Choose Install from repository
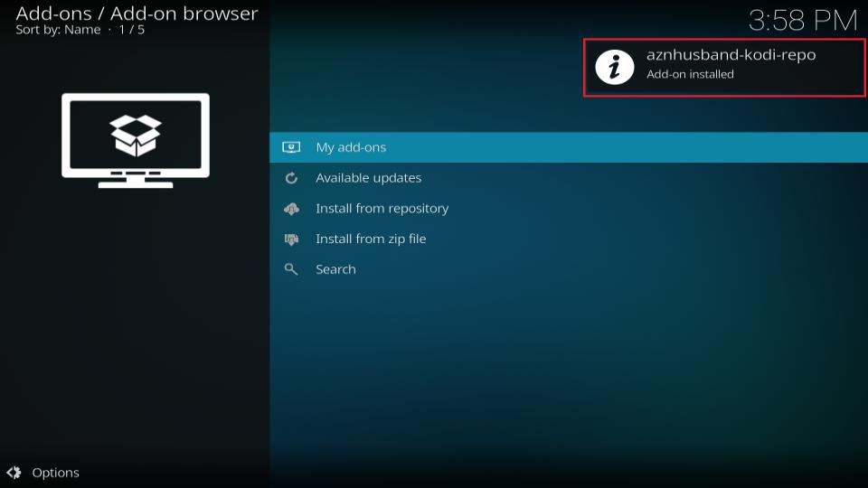Viewport: 868px width, 488px height. click(569, 208)
